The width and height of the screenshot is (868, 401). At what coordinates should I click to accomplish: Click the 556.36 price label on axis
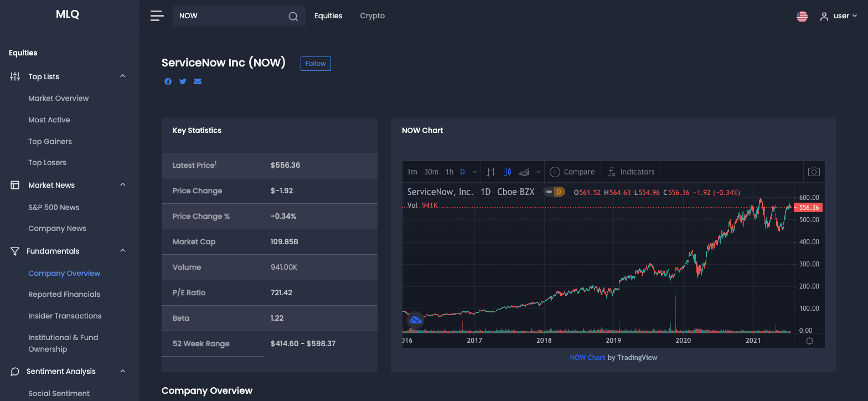[808, 208]
